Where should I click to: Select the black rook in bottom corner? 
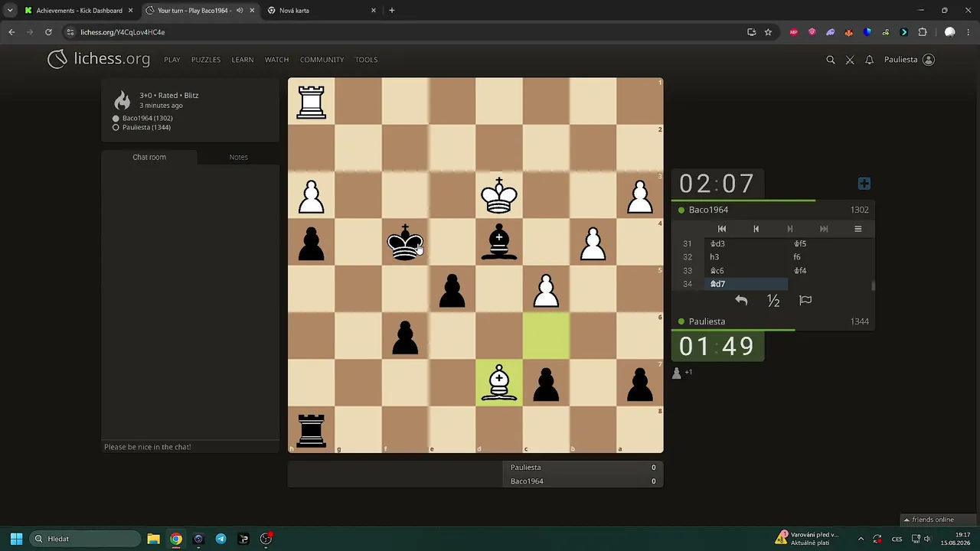pyautogui.click(x=312, y=430)
